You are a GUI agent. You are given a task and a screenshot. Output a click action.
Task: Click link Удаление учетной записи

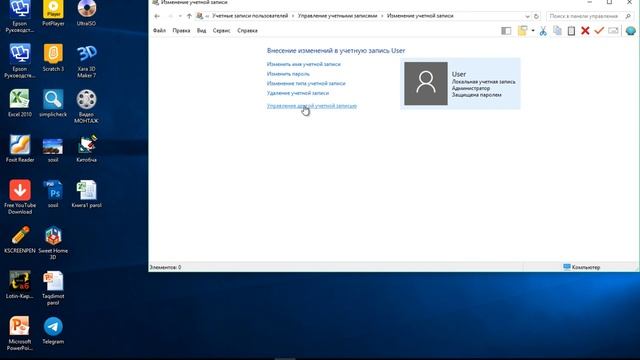click(298, 93)
